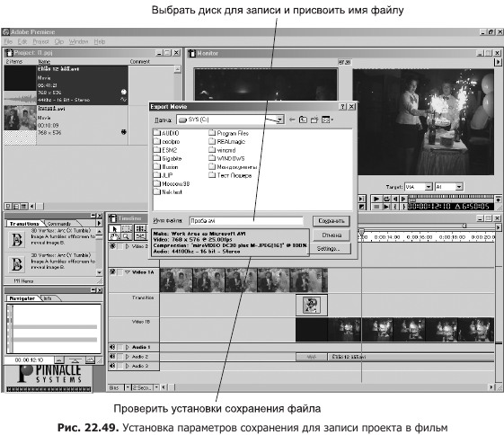Open the Target audio track A1 dropdown
The image size is (504, 435).
click(459, 187)
